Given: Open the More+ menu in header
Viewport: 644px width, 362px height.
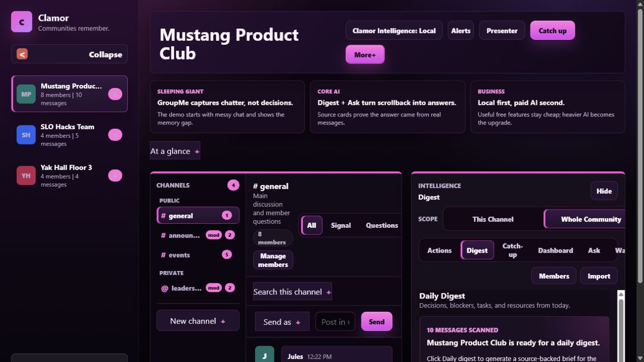Looking at the screenshot, I should point(365,54).
